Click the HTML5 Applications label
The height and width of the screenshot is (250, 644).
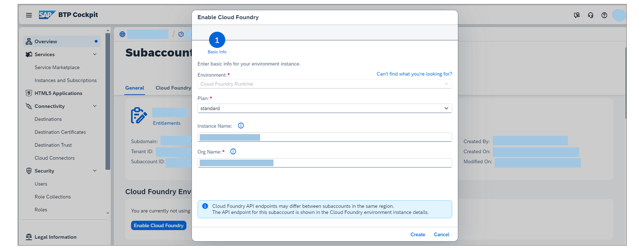58,93
